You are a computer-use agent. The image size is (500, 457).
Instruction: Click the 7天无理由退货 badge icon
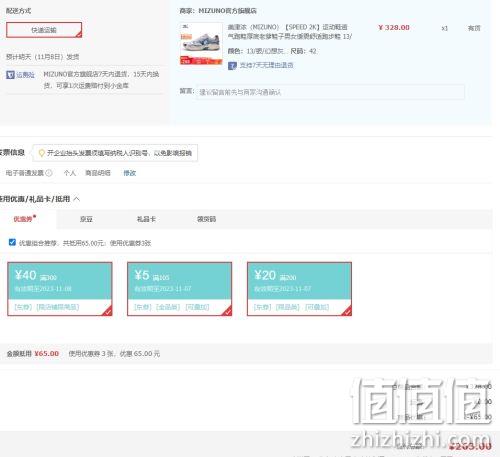tap(232, 66)
